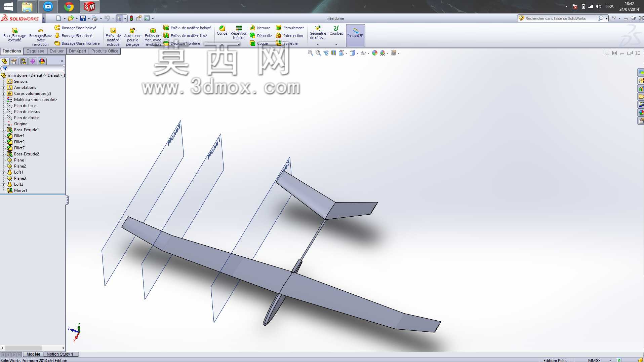The image size is (644, 362).
Task: Click the Enroulement wrap tool
Action: [290, 28]
